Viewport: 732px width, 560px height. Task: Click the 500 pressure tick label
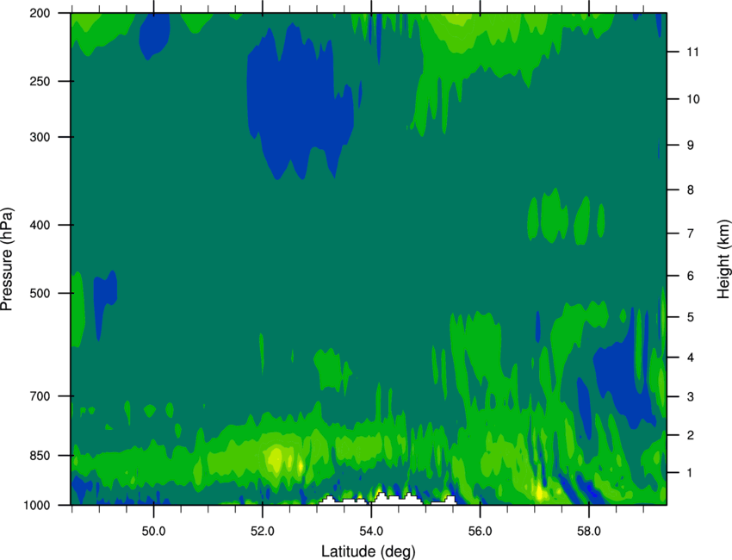40,293
